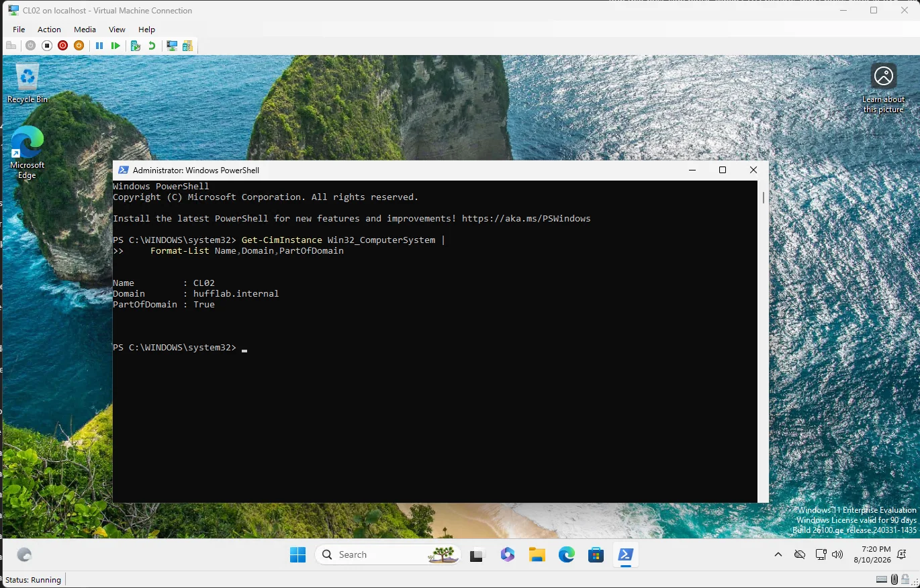
Task: Click the Enhanced Session monitor icon
Action: click(x=172, y=46)
